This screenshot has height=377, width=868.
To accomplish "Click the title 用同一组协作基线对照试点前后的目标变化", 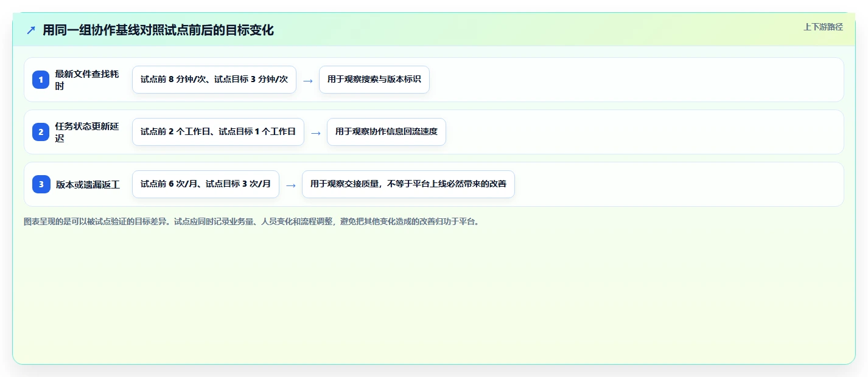I will coord(158,30).
